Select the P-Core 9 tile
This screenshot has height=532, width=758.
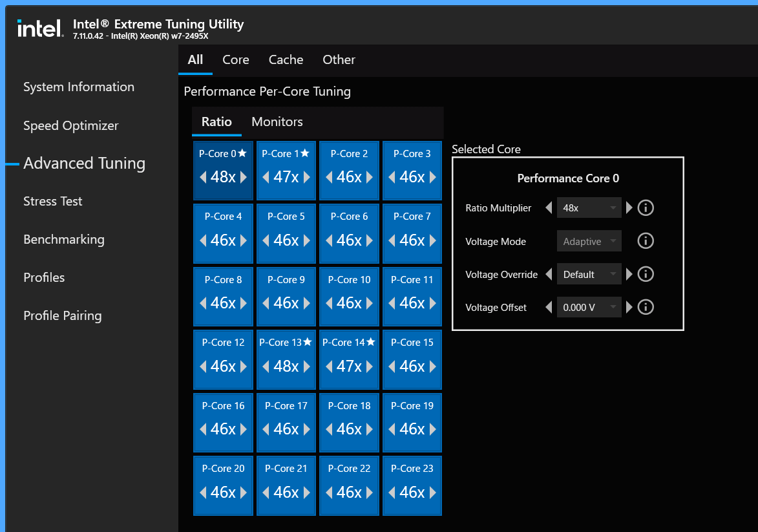point(286,297)
